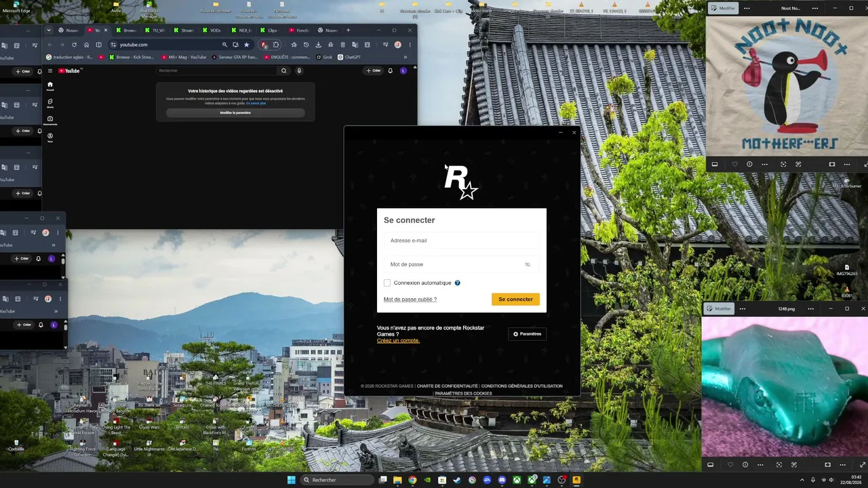
Task: Open the browser extensions puzzle icon
Action: coord(276,45)
